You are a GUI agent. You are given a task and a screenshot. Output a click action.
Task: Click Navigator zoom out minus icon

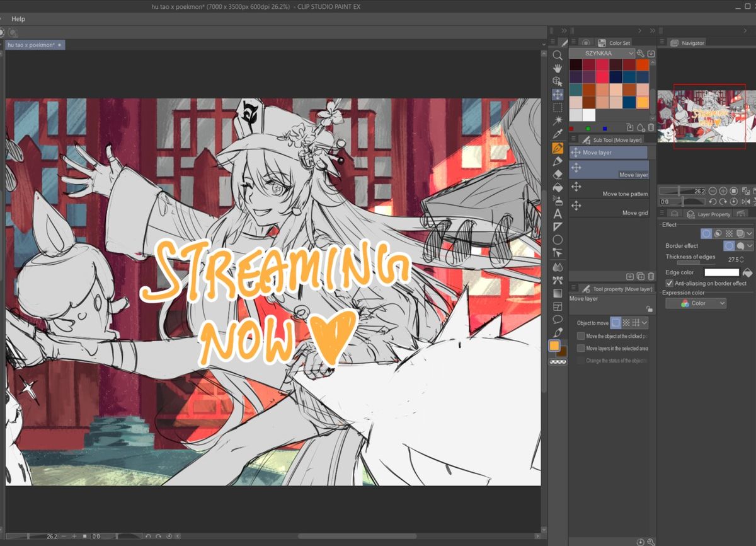pyautogui.click(x=713, y=191)
